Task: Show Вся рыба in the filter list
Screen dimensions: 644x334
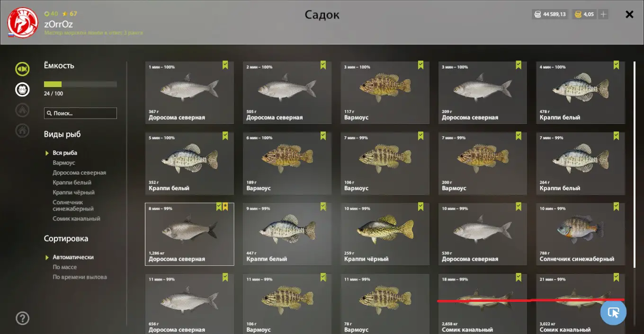Action: coord(65,153)
